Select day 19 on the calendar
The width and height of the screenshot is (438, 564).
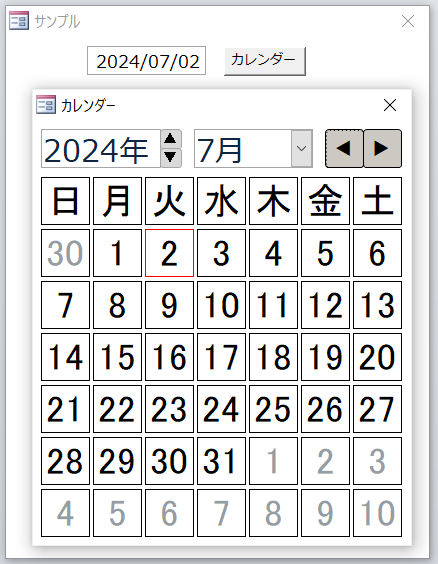pos(325,357)
